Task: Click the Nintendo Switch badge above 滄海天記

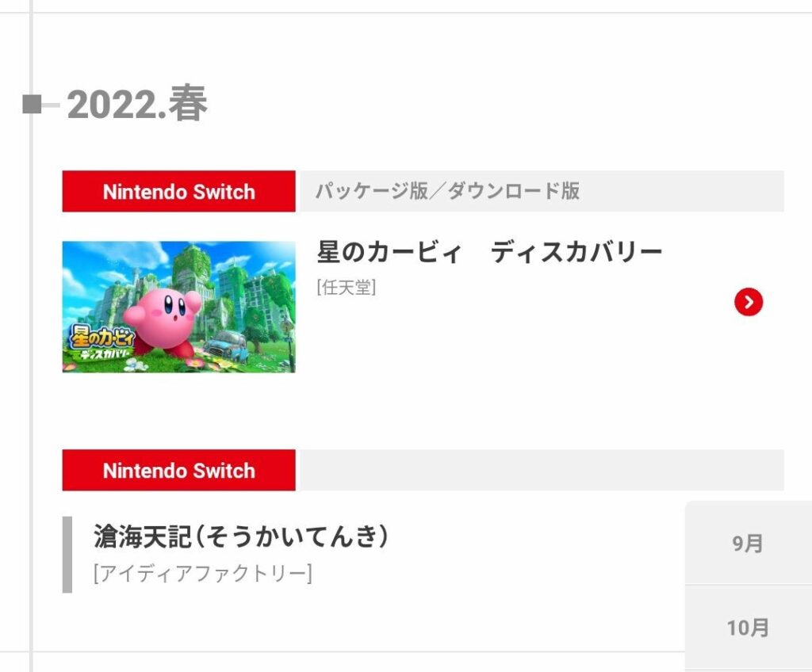Action: pyautogui.click(x=178, y=471)
